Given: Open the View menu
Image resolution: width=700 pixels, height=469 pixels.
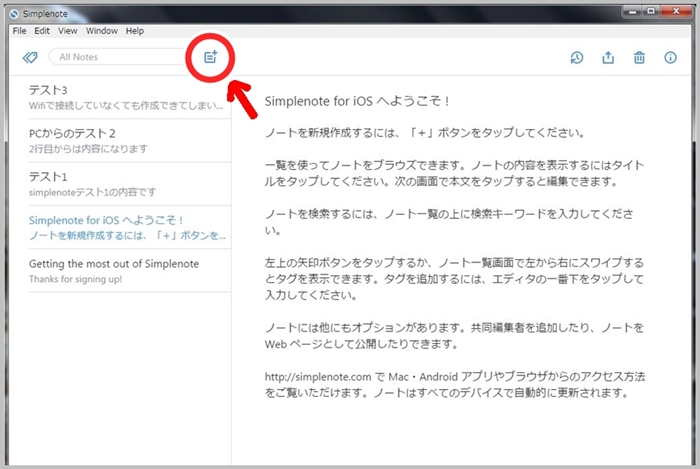Looking at the screenshot, I should (67, 31).
